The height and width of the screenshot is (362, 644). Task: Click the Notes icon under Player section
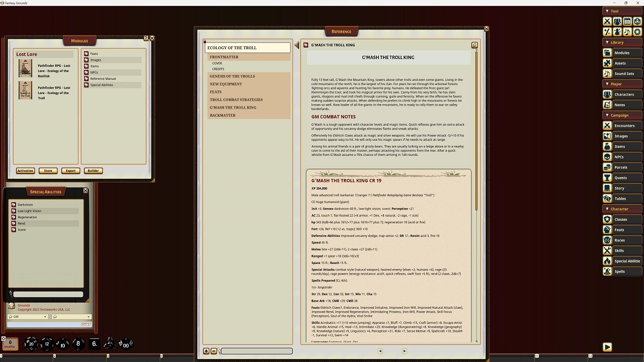pyautogui.click(x=607, y=105)
